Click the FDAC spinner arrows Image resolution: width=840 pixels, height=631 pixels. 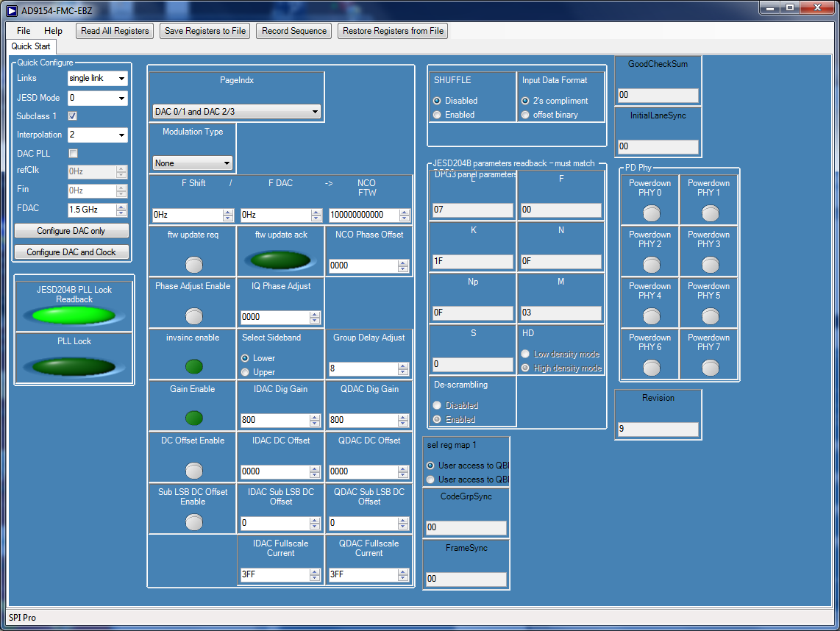coord(121,210)
